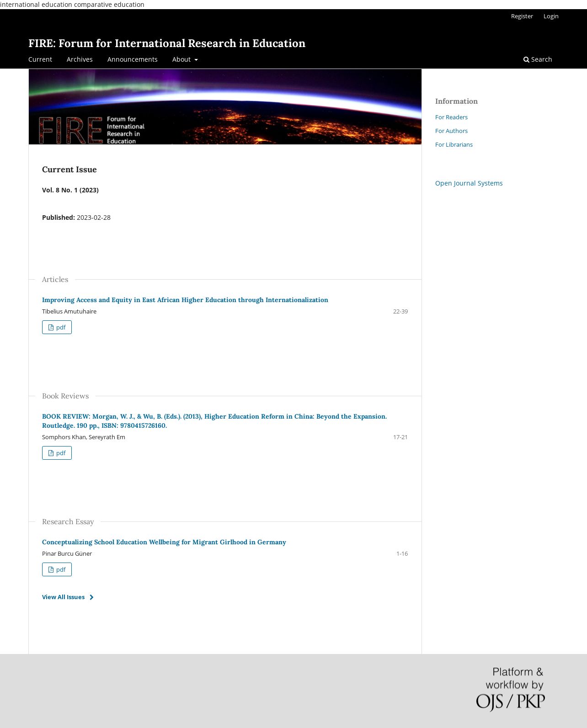587x728 pixels.
Task: Click the page range 1-16
Action: [x=402, y=553]
